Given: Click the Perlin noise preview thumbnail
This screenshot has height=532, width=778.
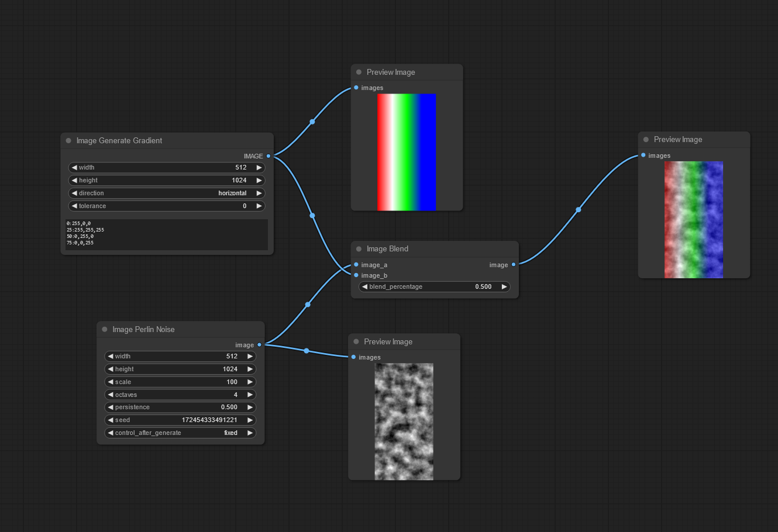Looking at the screenshot, I should click(x=404, y=420).
